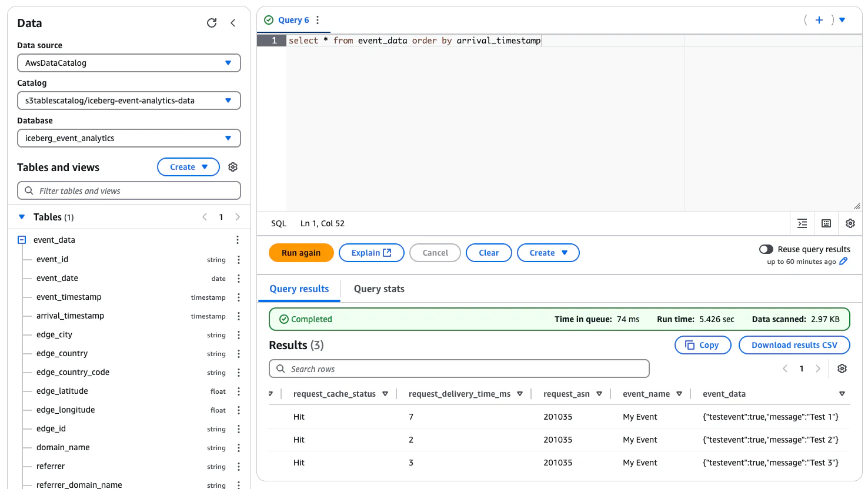Focus the Search rows field
The width and height of the screenshot is (868, 489).
(x=459, y=369)
